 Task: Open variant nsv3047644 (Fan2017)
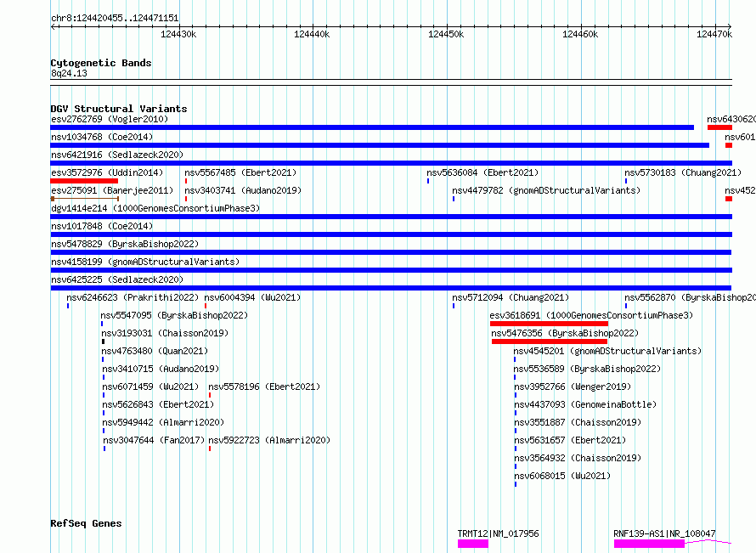[154, 440]
